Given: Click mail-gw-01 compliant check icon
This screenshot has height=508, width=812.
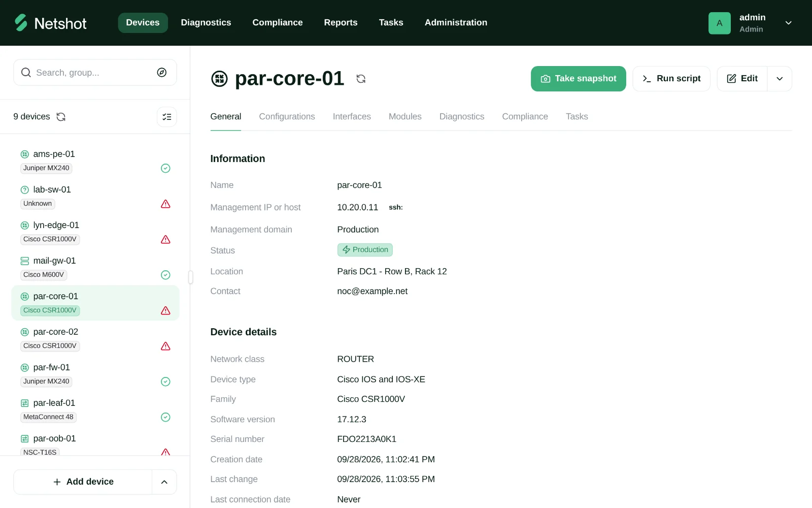Looking at the screenshot, I should pos(165,275).
